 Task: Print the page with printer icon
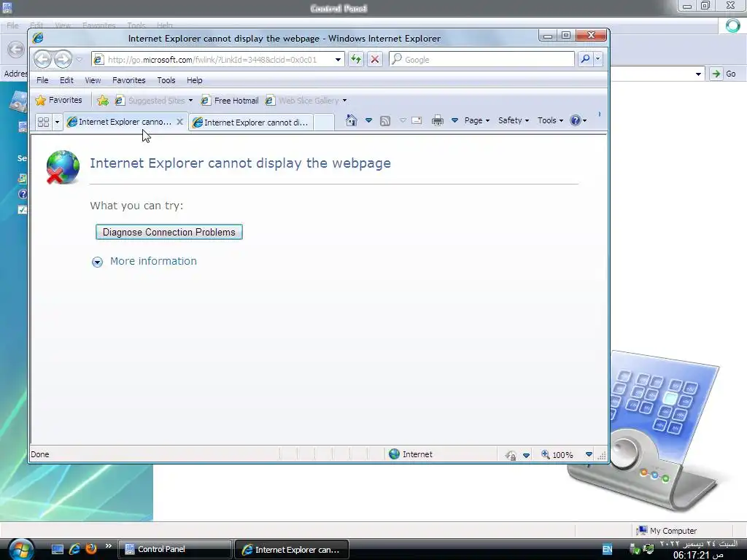pos(438,120)
